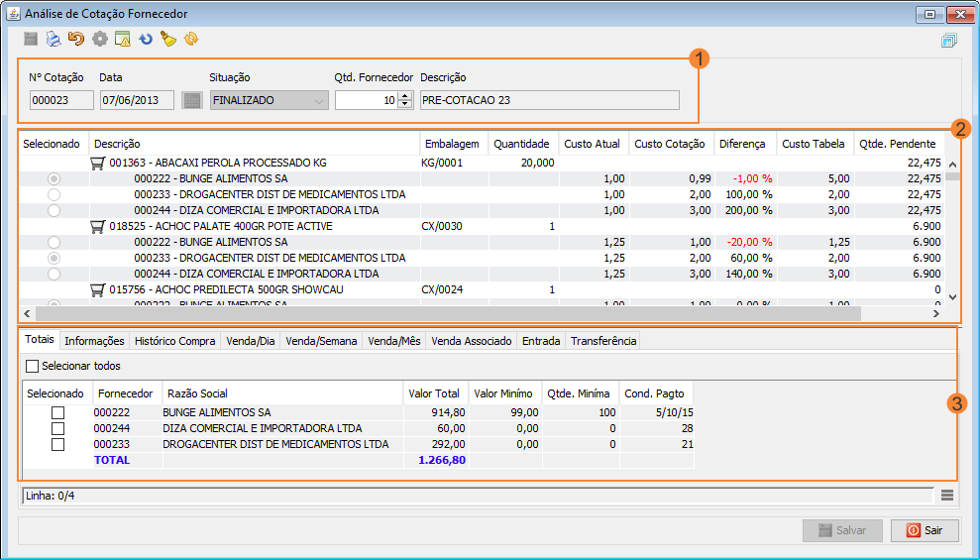
Task: Click the Valor Total column header
Action: coord(434,393)
